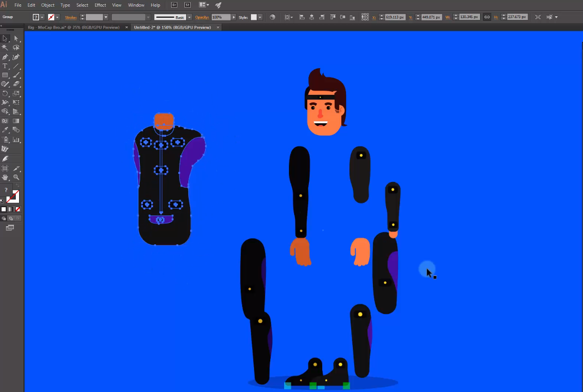Select the Hand tool
583x392 pixels.
[x=5, y=177]
